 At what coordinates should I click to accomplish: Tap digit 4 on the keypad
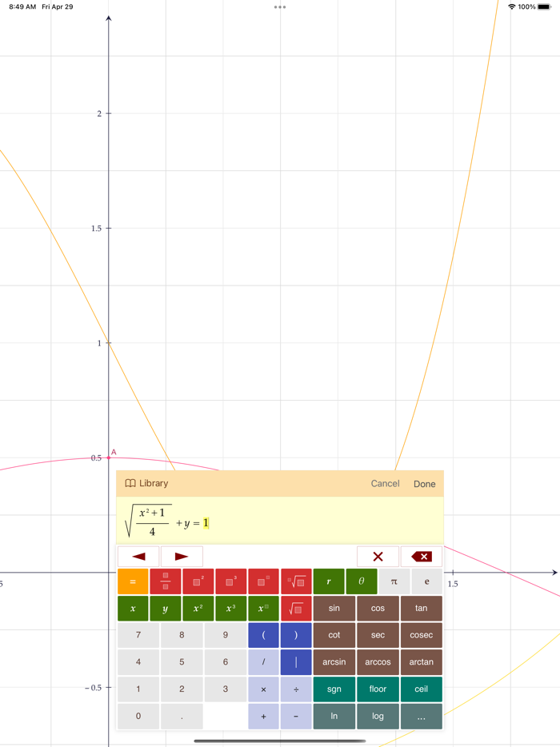pyautogui.click(x=138, y=662)
